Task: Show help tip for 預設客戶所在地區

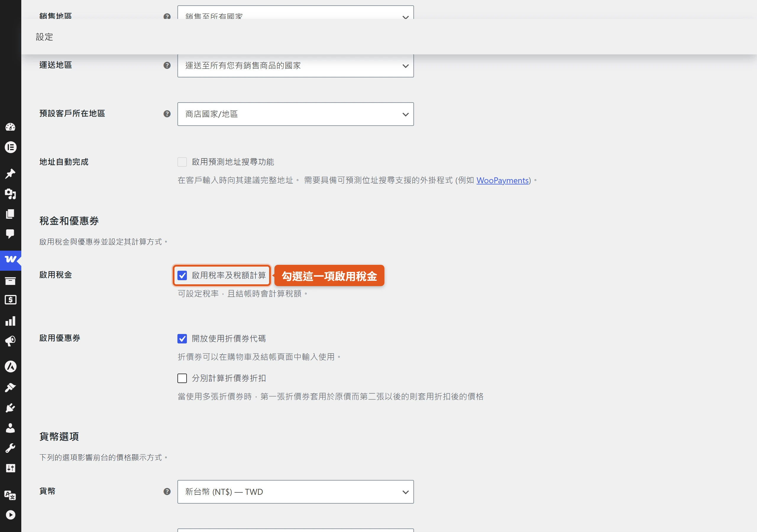Action: point(167,114)
